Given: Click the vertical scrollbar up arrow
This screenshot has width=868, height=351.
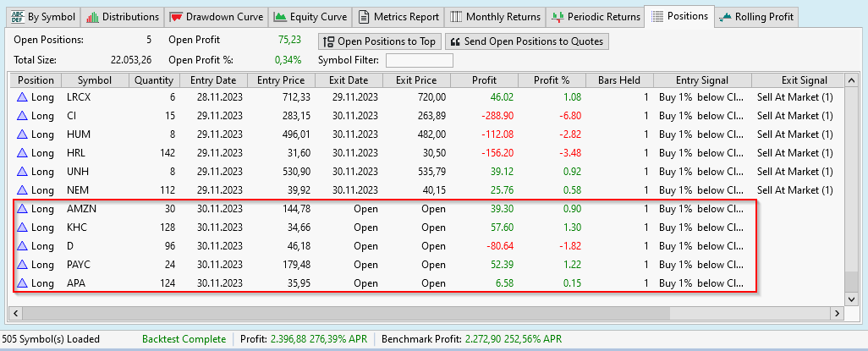Looking at the screenshot, I should tap(852, 81).
